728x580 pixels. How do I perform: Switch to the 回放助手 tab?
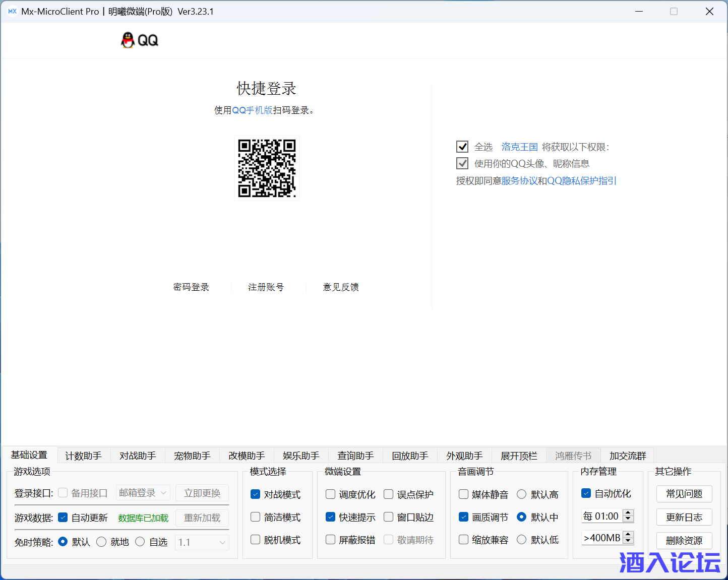point(410,456)
